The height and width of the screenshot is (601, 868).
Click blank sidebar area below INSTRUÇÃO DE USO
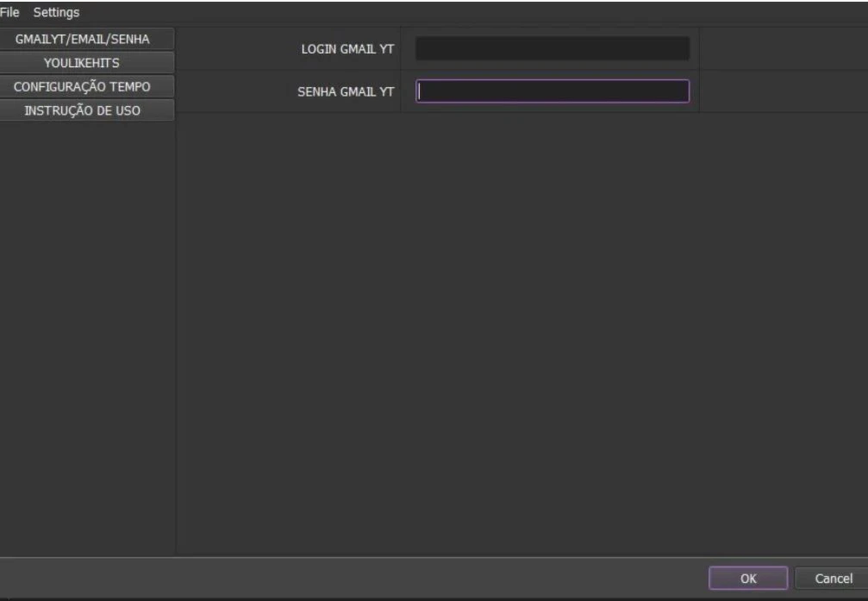[x=87, y=336]
